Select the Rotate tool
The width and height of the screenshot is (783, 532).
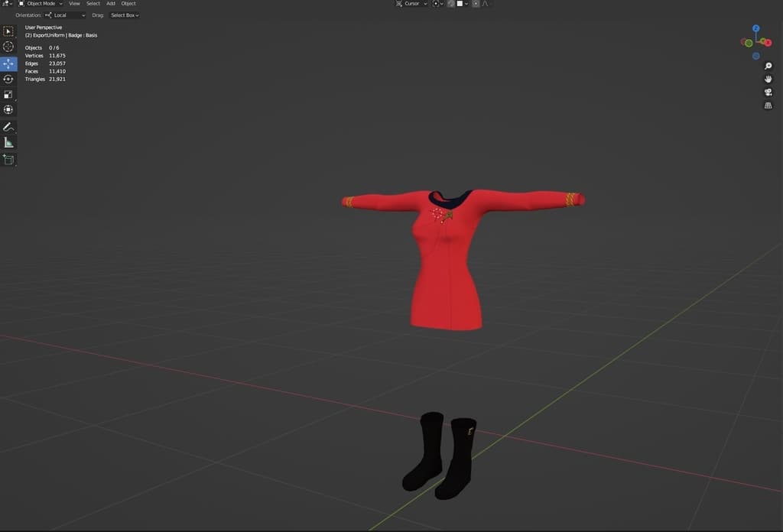[8, 79]
